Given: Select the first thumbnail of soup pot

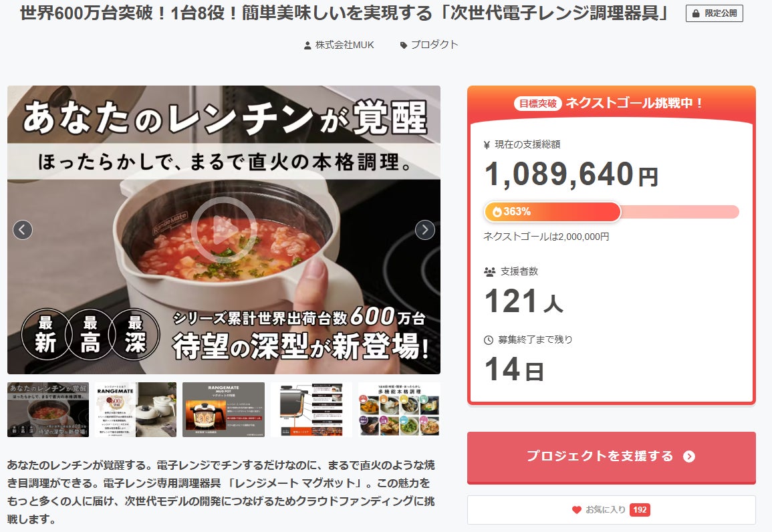Looking at the screenshot, I should coord(48,410).
